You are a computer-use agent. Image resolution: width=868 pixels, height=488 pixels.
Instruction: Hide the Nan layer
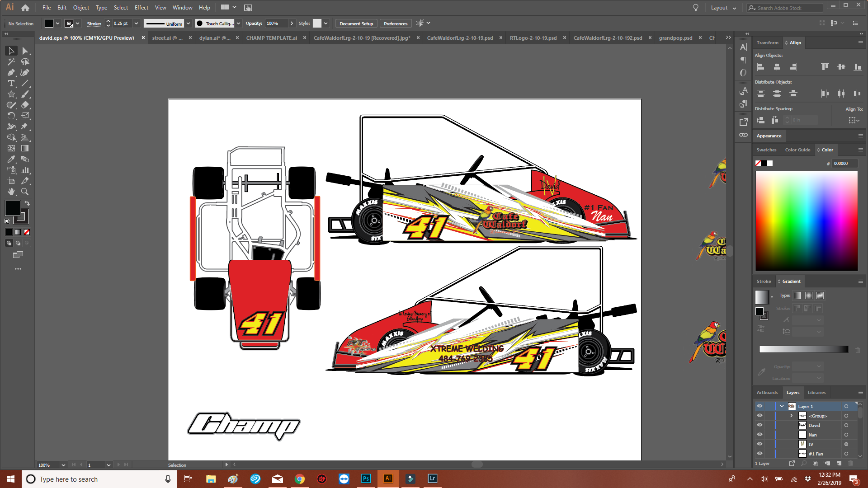759,435
